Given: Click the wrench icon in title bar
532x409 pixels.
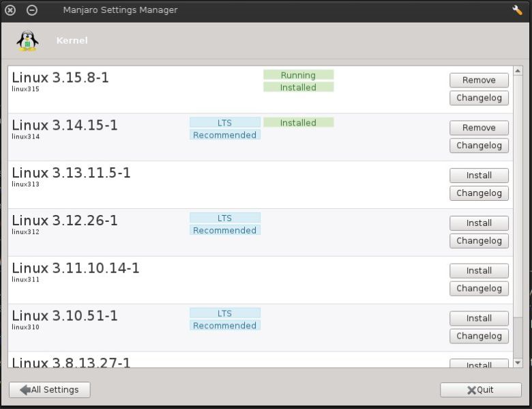Looking at the screenshot, I should click(x=517, y=10).
